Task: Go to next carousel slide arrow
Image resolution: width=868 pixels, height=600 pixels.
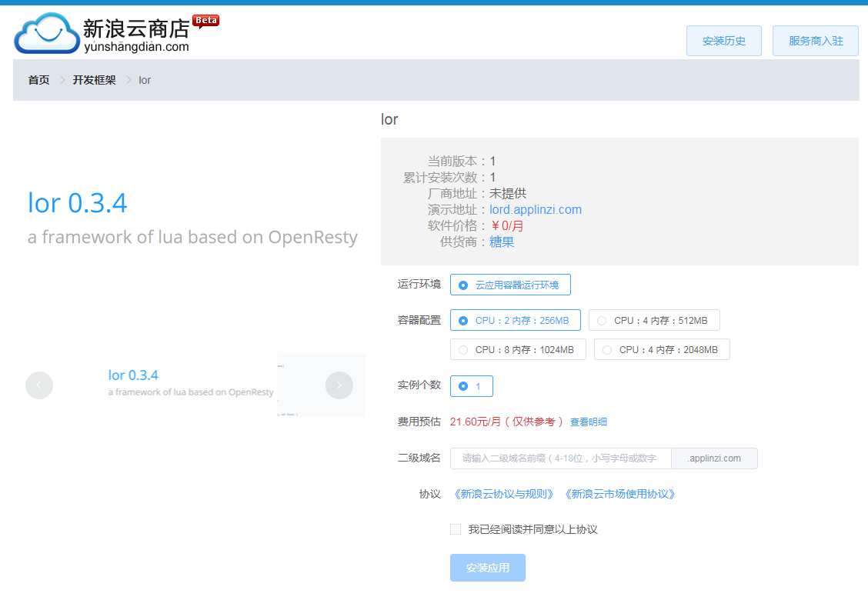Action: coord(339,385)
